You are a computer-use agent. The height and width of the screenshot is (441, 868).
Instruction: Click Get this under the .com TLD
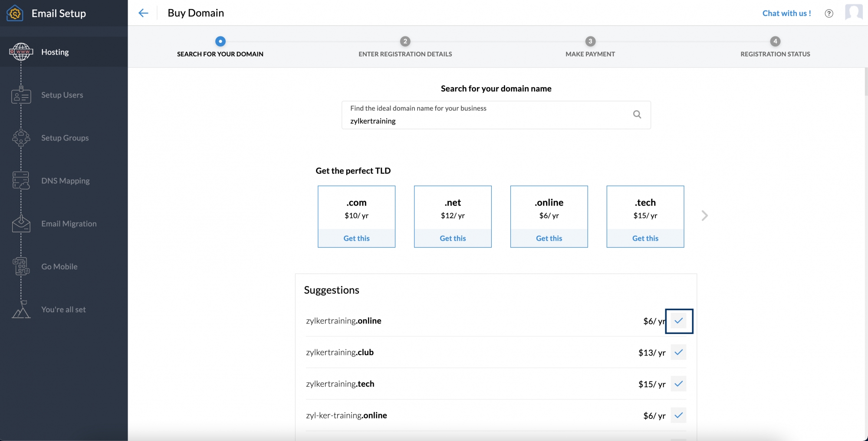coord(356,238)
